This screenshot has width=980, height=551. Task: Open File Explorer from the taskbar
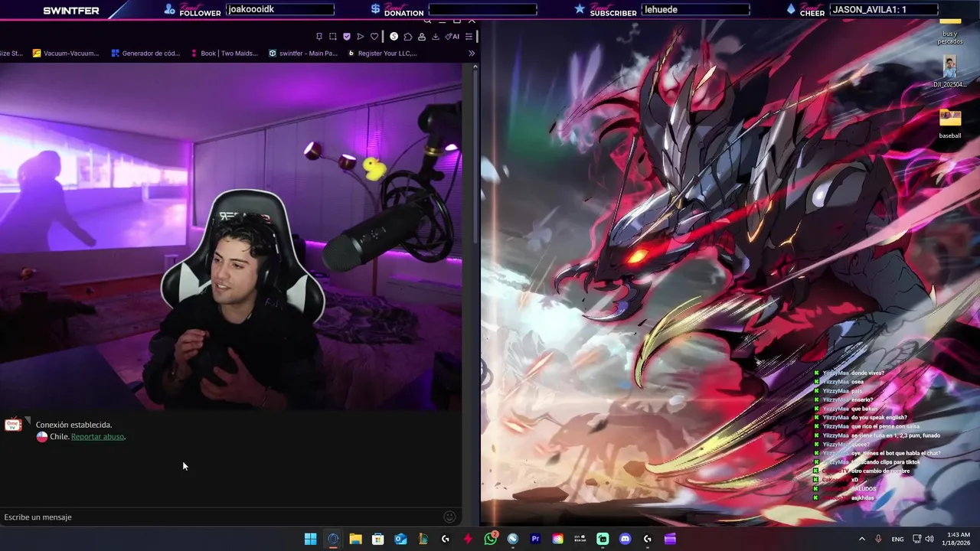pos(355,539)
